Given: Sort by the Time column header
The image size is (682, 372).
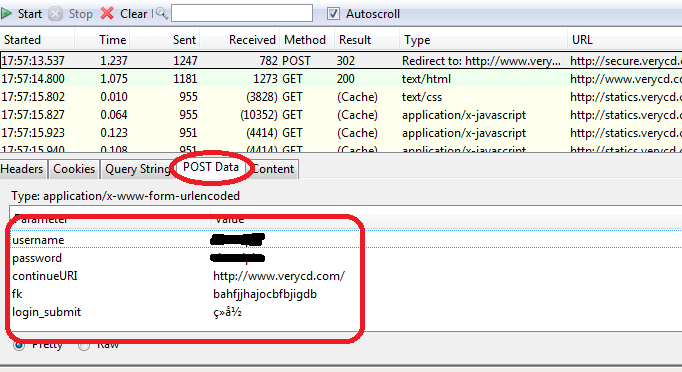Looking at the screenshot, I should [102, 40].
